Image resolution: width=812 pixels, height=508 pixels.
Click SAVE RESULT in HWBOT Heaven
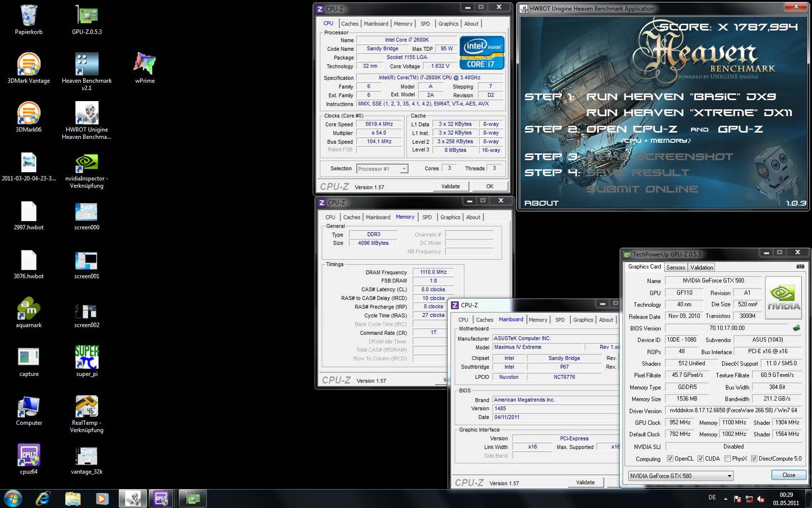point(638,173)
